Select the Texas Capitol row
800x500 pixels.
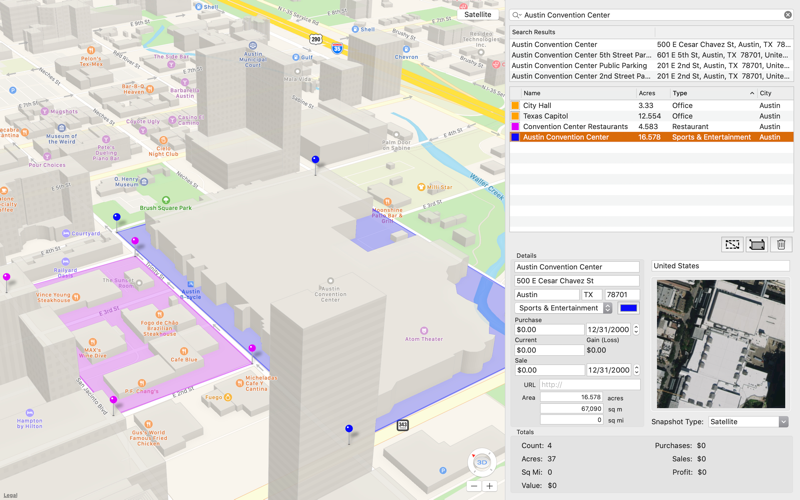(x=652, y=116)
